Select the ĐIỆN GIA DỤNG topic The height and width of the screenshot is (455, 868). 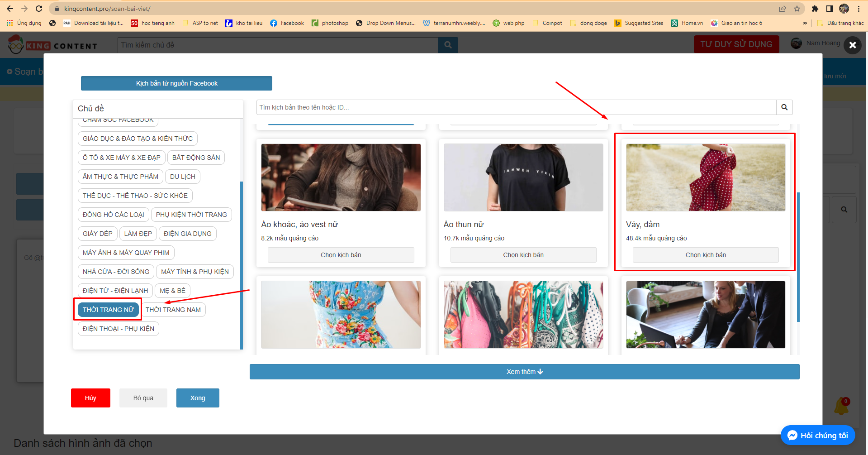pos(188,234)
